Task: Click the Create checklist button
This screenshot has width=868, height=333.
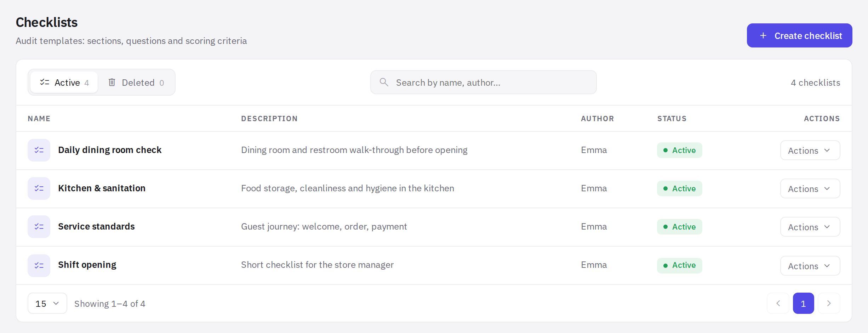Action: (x=799, y=35)
